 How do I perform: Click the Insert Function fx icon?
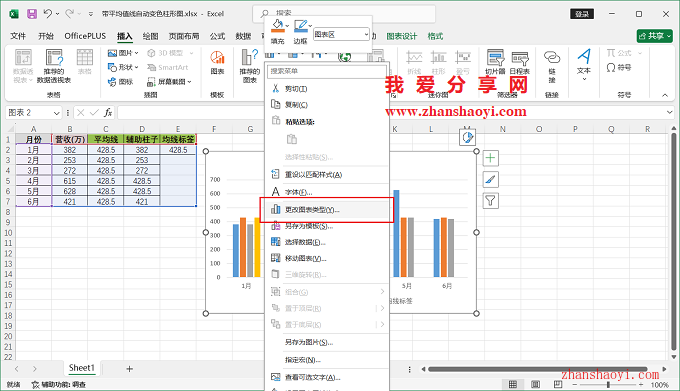tap(108, 113)
